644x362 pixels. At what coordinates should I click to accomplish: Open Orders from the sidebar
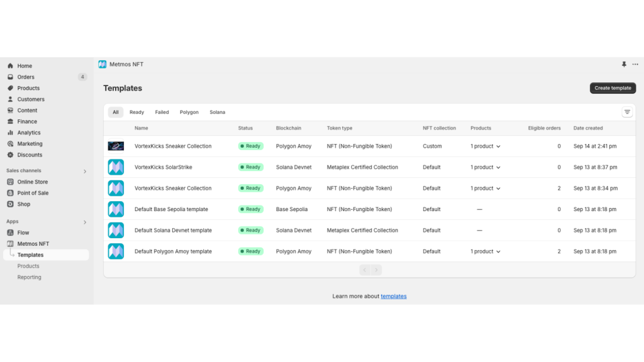point(26,77)
